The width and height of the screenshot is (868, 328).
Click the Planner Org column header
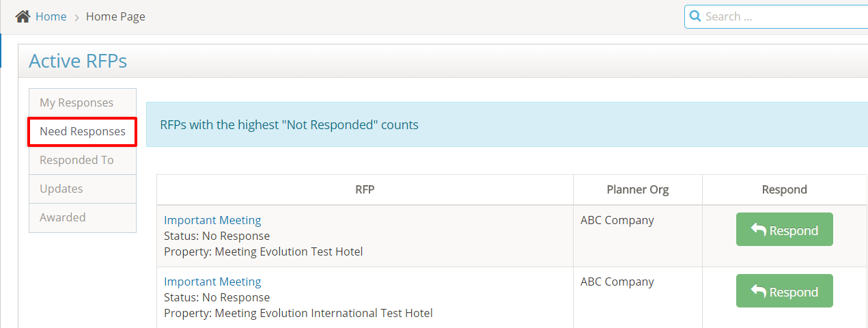[x=637, y=189]
